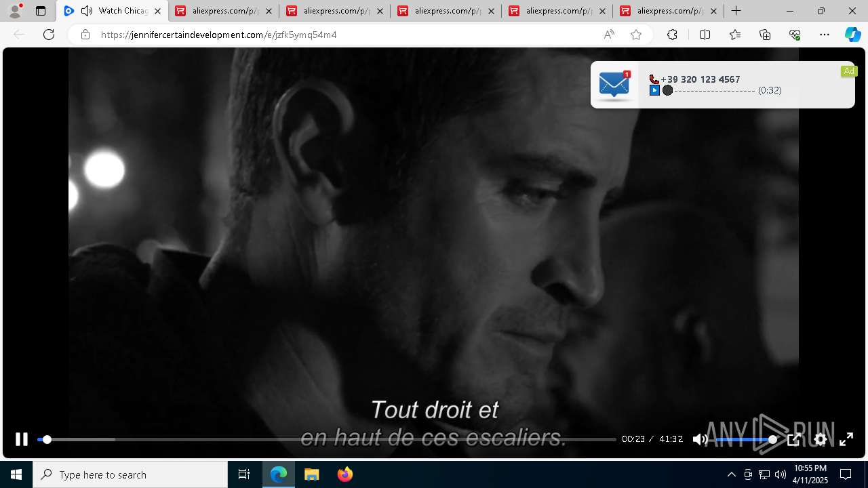Mute the Watch Chicago tab audio
This screenshot has width=868, height=488.
86,11
